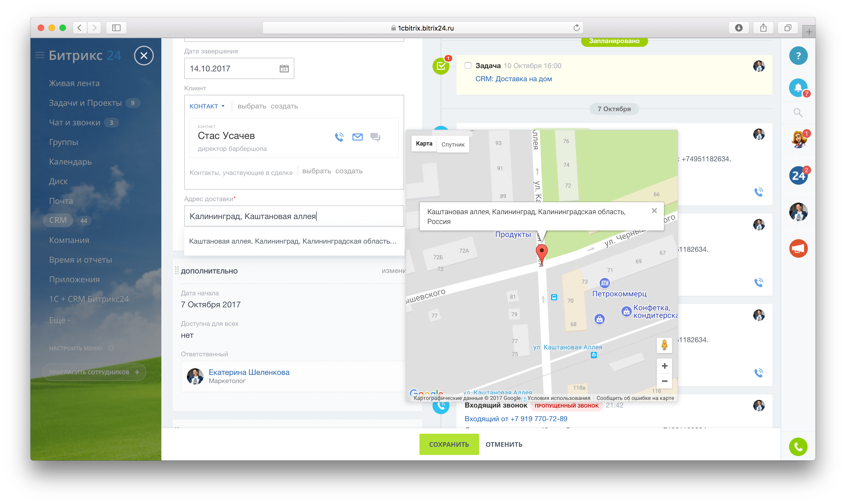846x504 pixels.
Task: Open the search magnifier in right panel
Action: [x=798, y=113]
